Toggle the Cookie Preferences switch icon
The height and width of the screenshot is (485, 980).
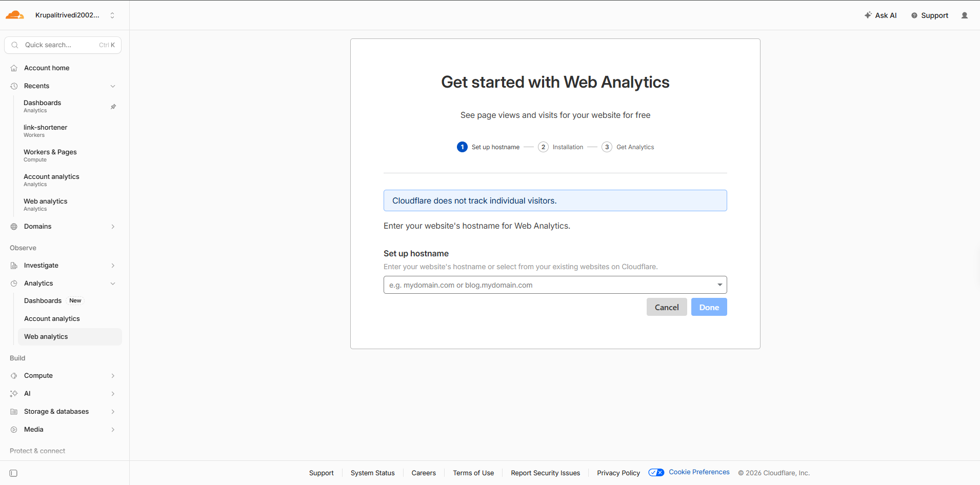(656, 473)
